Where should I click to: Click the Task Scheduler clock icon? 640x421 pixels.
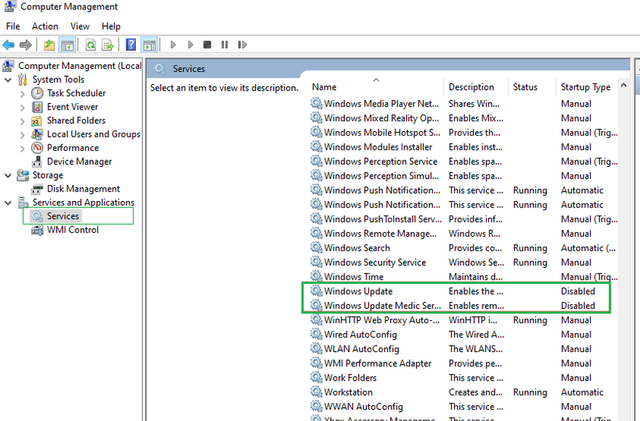pos(37,93)
